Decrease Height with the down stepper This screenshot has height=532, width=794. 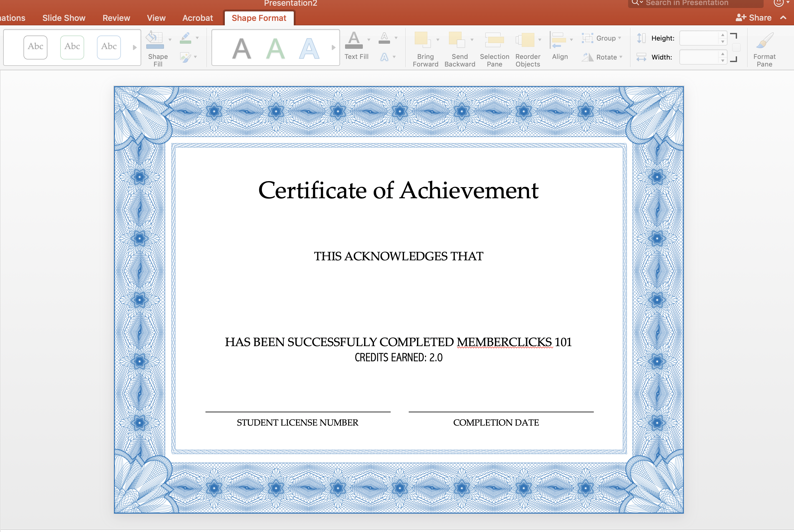point(723,41)
